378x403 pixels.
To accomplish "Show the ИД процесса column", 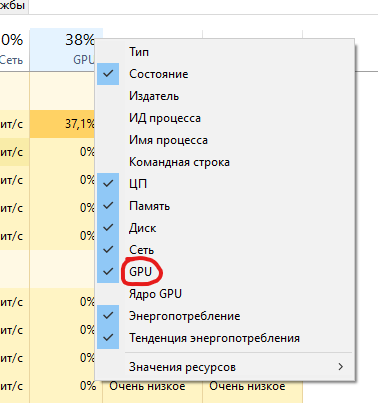I will [x=225, y=118].
